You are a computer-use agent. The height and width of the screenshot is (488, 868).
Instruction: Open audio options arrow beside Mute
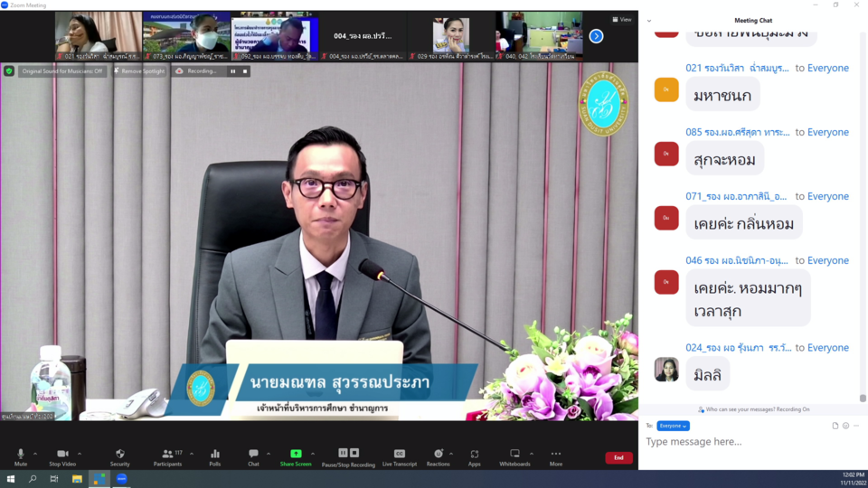pos(35,454)
